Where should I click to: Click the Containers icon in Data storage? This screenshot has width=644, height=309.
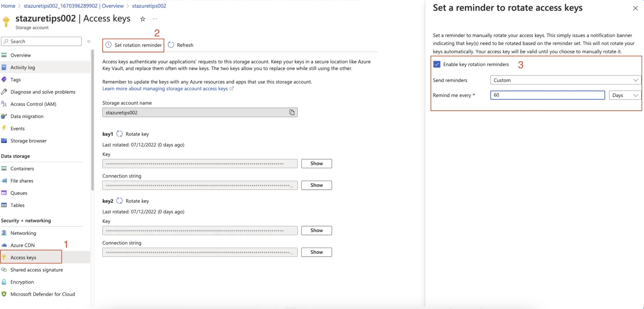click(x=4, y=168)
